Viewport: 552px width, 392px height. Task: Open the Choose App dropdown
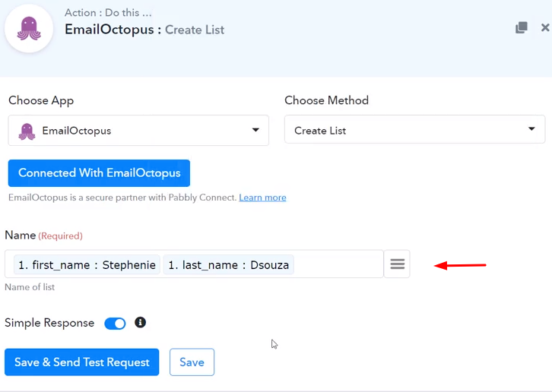point(138,131)
